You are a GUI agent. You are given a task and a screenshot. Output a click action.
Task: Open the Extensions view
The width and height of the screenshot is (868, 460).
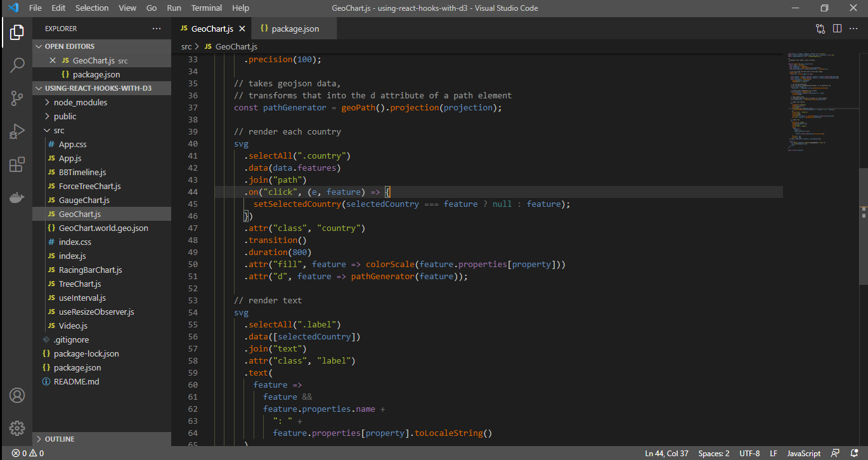(x=16, y=164)
